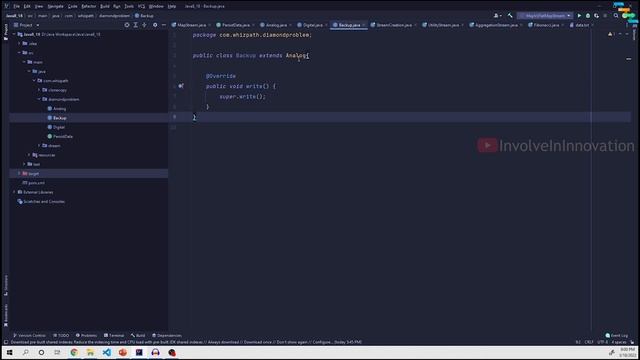This screenshot has width=640, height=360.
Task: Expand the clonecopy package
Action: click(39, 90)
